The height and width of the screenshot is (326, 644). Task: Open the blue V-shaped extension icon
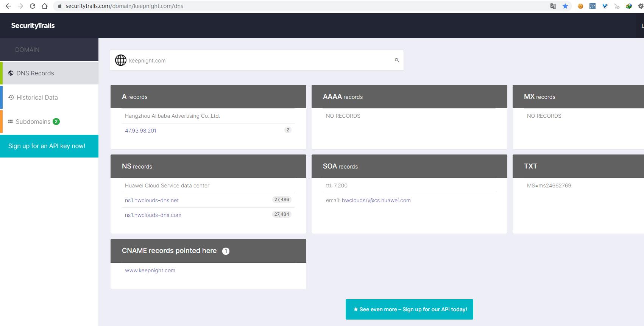click(605, 6)
